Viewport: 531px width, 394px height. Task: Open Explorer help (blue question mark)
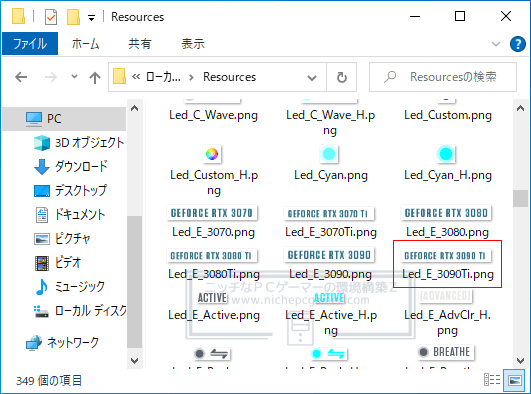[x=518, y=44]
